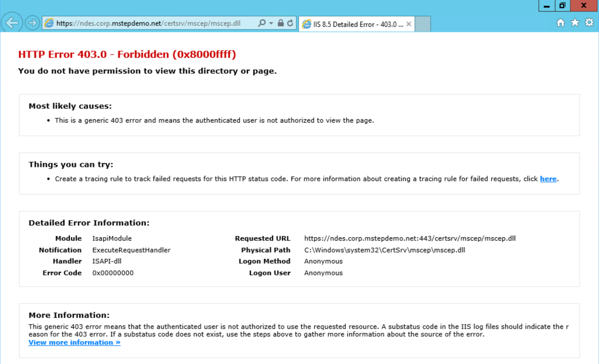Open Favorites star icon
599x364 pixels.
pyautogui.click(x=575, y=23)
